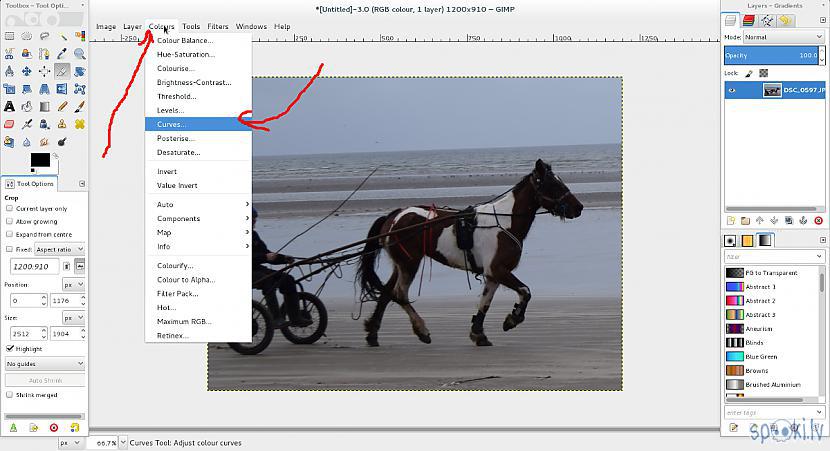Screen dimensions: 830x451
Task: Select the Blend gradient tool
Action: (x=44, y=106)
